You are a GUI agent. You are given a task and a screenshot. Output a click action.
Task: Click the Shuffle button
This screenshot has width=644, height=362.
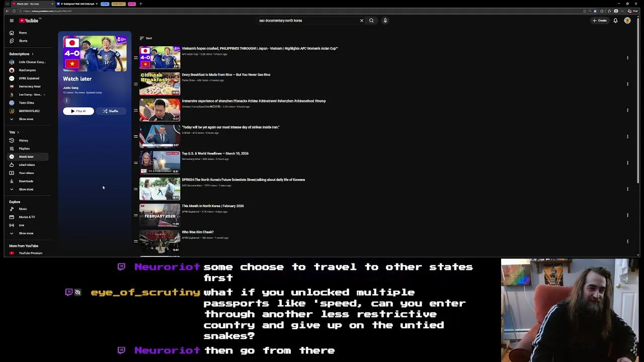111,111
